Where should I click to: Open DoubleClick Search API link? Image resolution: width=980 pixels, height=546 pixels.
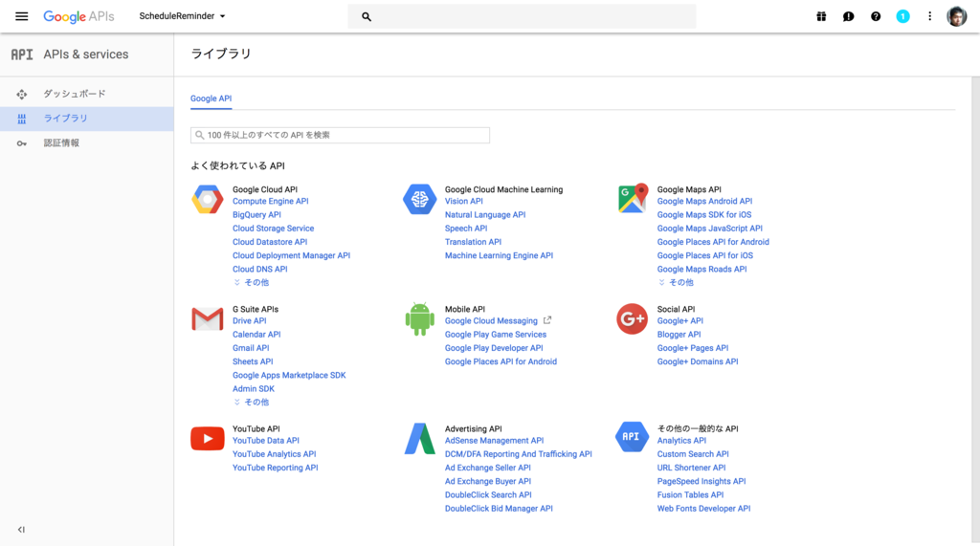point(488,494)
